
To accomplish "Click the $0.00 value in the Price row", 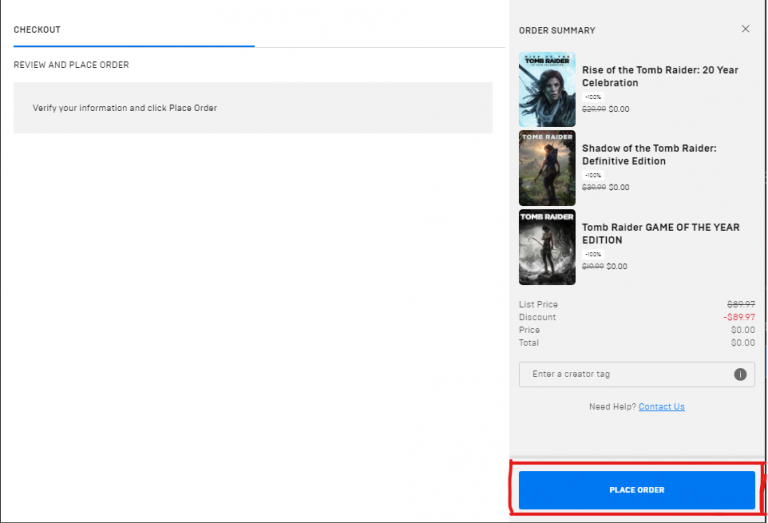I will tap(743, 330).
